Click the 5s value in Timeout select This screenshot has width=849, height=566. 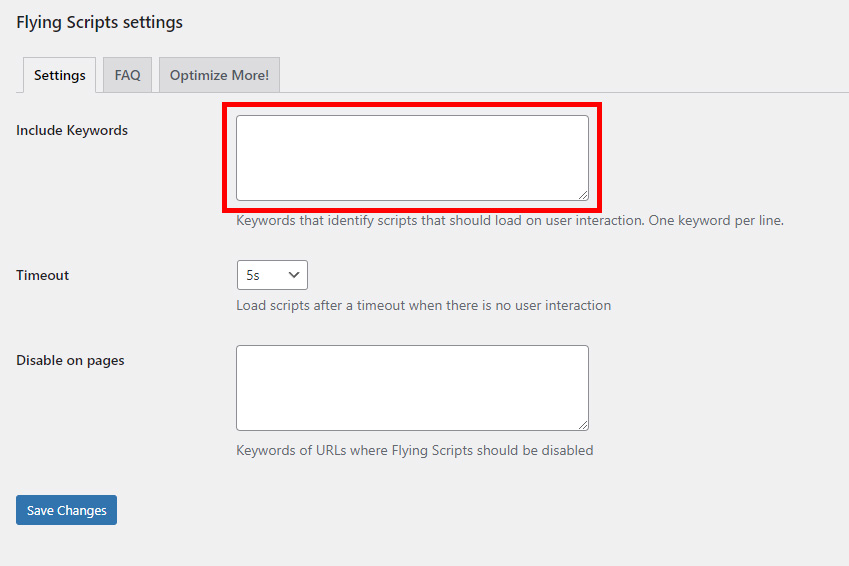pos(253,275)
